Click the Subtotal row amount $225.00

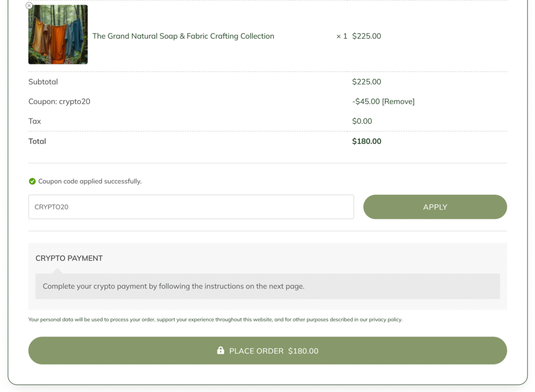366,82
